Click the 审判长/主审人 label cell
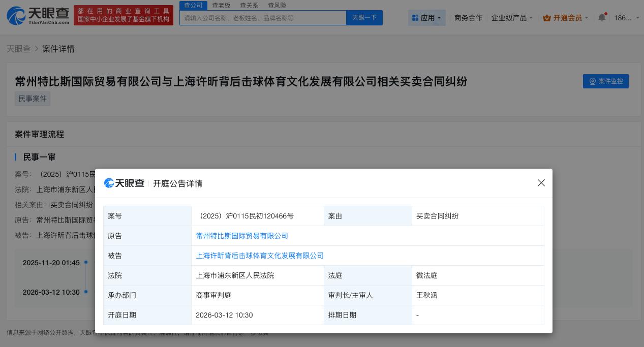 [x=368, y=295]
